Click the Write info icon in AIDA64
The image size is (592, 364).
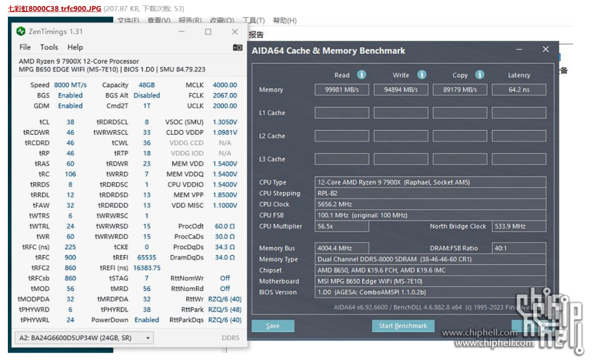(x=421, y=75)
